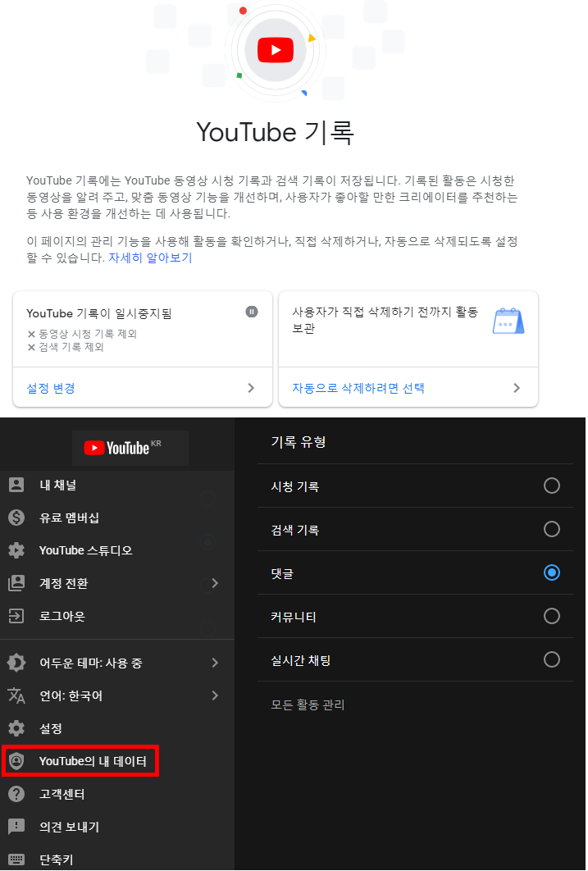Click the 사용자가 직접 삭제하기 전까지 활동 보관 text
This screenshot has width=588, height=871.
tap(385, 320)
